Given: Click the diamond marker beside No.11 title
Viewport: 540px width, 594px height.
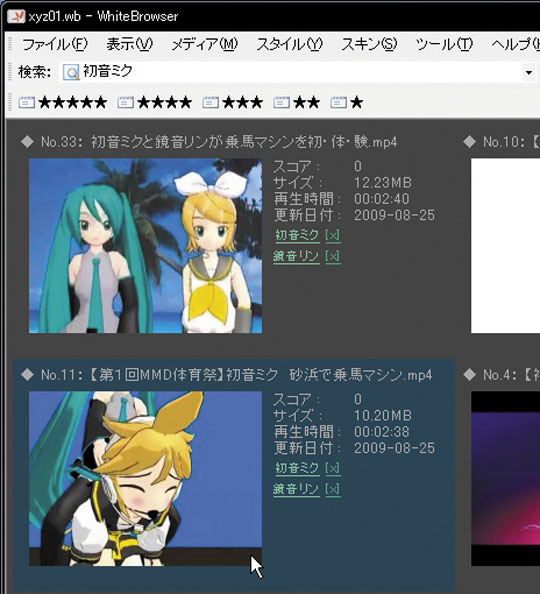Looking at the screenshot, I should pos(27,375).
